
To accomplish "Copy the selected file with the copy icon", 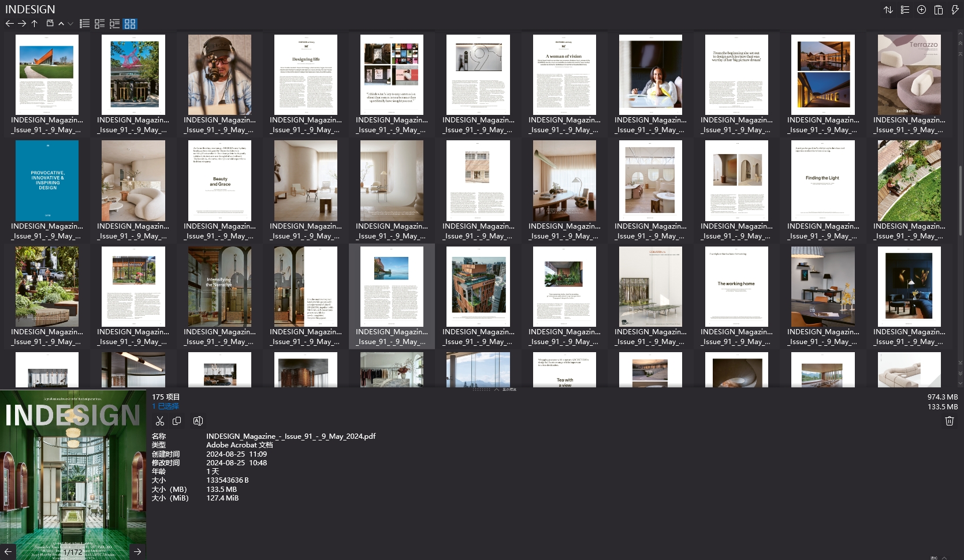I will click(x=177, y=421).
